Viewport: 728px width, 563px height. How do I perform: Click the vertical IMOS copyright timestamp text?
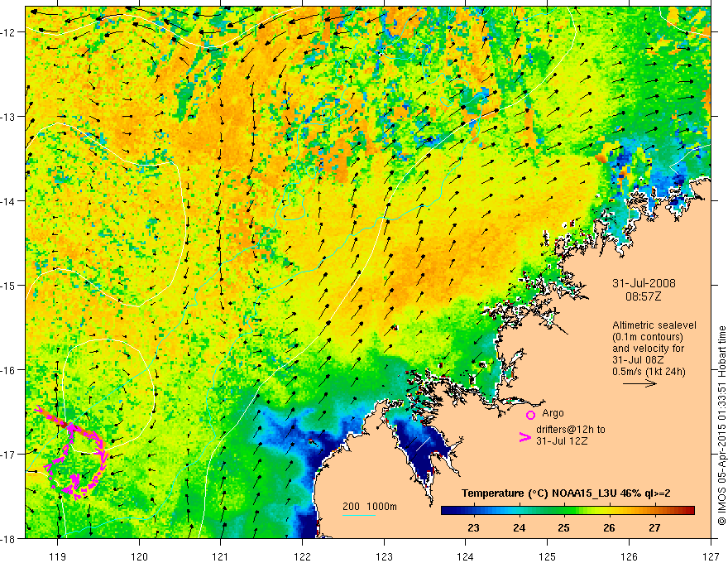coord(722,425)
